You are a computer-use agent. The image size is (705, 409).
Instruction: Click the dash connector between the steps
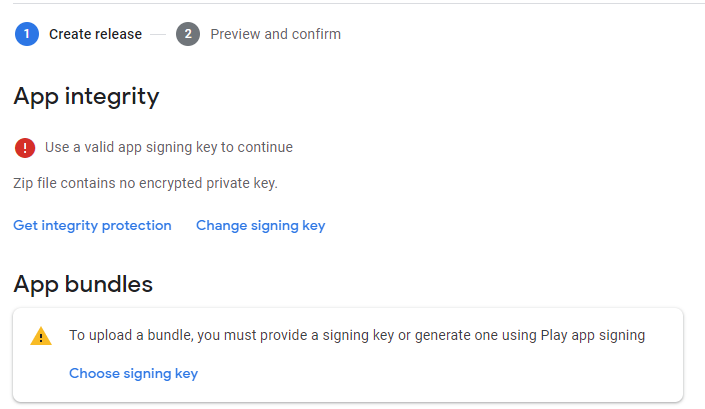[158, 34]
